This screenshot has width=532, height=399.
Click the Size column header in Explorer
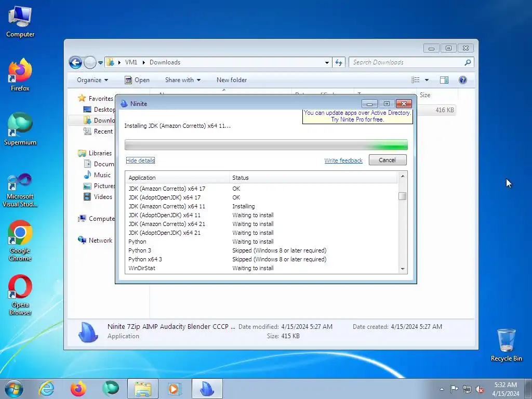coord(436,95)
